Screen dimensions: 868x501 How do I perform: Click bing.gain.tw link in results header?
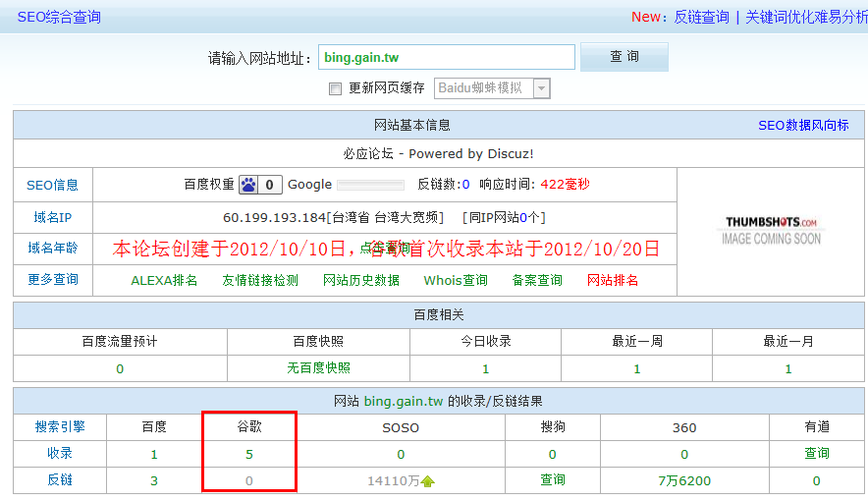403,402
